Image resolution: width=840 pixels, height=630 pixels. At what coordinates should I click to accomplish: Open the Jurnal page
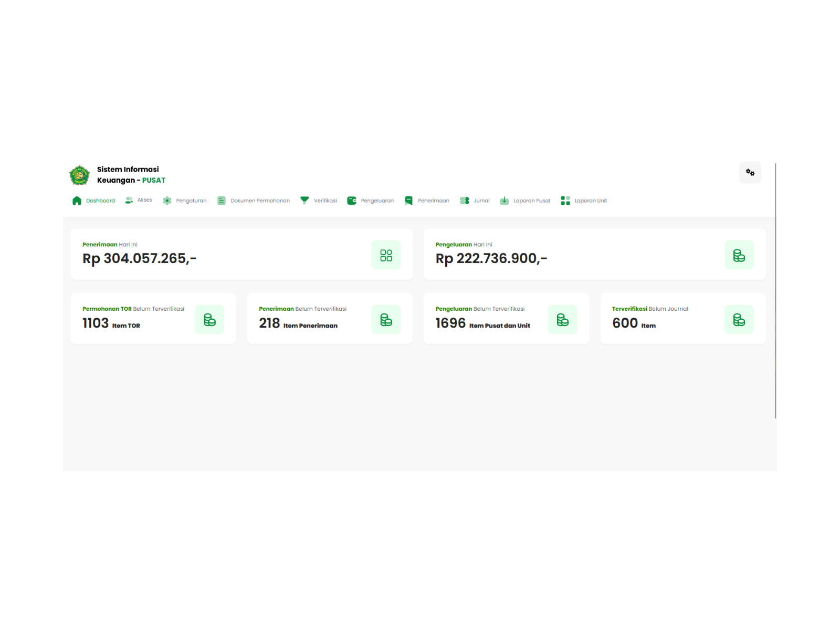pyautogui.click(x=475, y=201)
